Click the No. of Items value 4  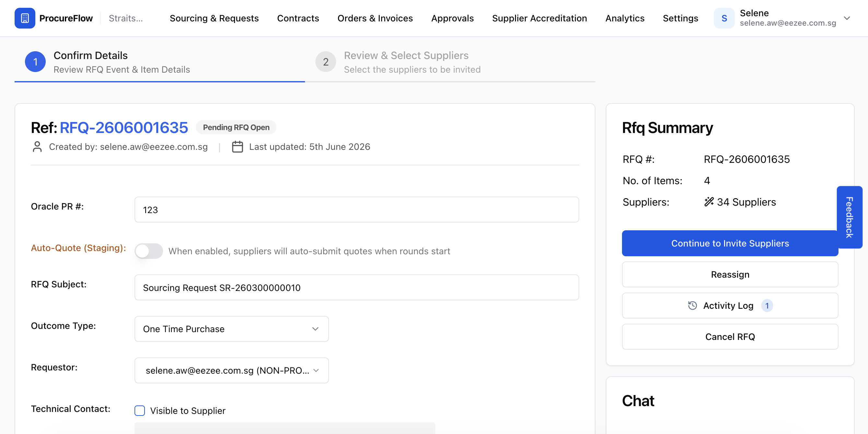click(707, 180)
